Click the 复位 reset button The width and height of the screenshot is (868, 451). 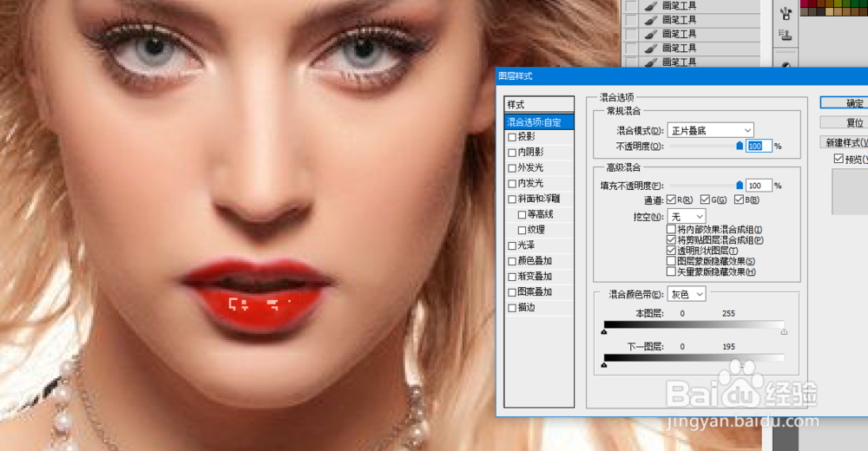845,122
